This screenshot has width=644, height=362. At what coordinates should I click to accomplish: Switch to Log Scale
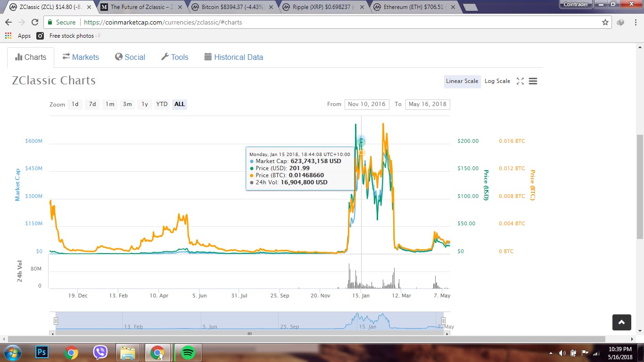[x=497, y=81]
